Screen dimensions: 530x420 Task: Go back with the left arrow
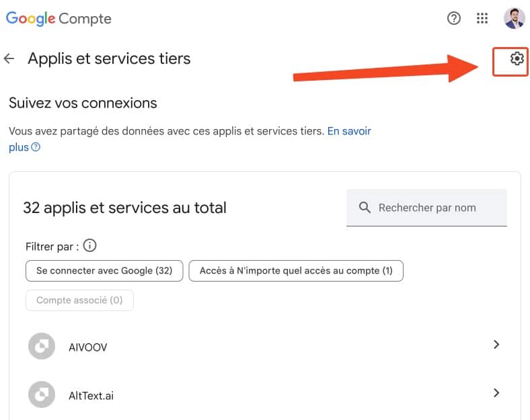tap(9, 58)
